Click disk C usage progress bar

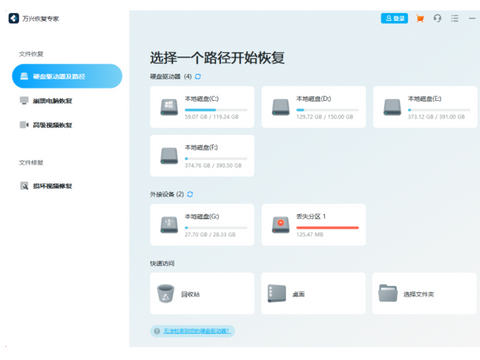click(216, 110)
